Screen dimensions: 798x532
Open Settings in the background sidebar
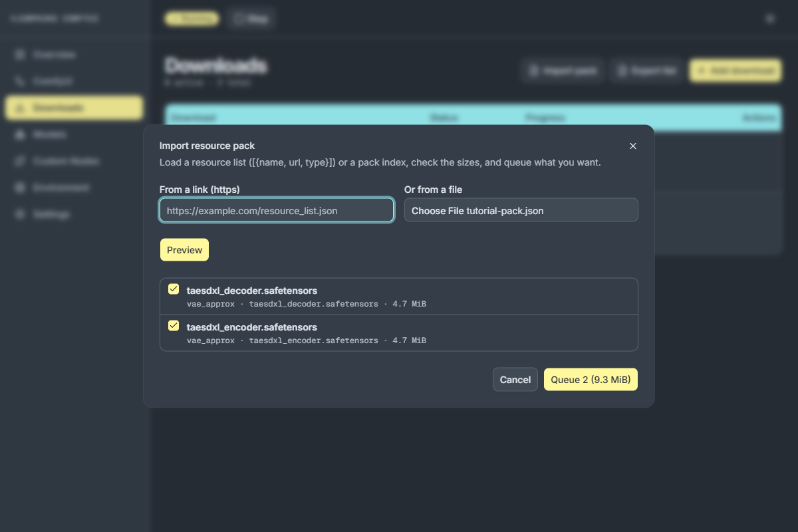point(74,214)
